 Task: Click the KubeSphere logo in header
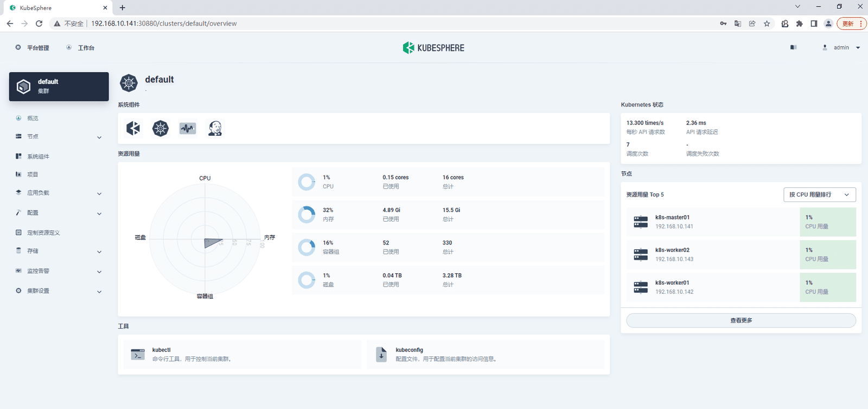tap(433, 48)
